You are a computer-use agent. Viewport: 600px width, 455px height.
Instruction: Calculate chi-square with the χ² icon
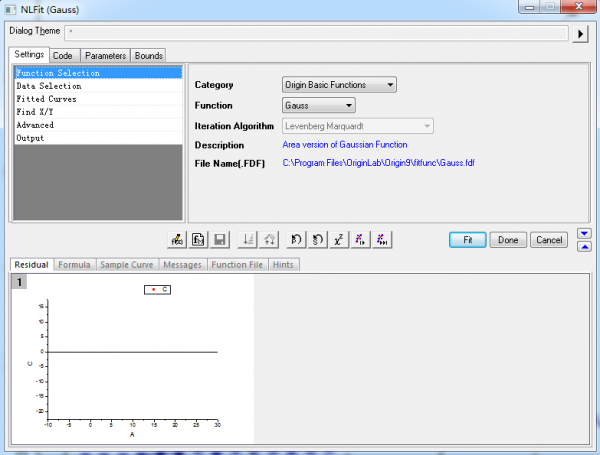pos(339,240)
